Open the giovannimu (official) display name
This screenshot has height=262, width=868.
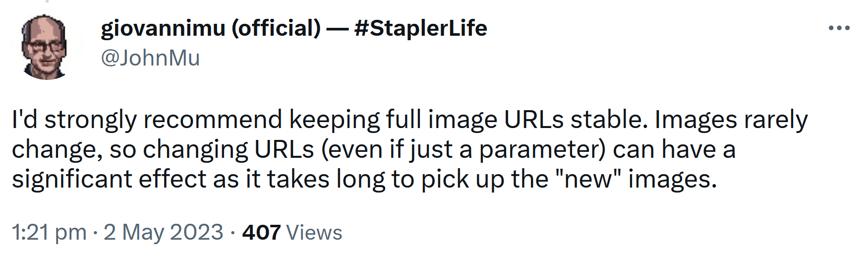pyautogui.click(x=210, y=28)
